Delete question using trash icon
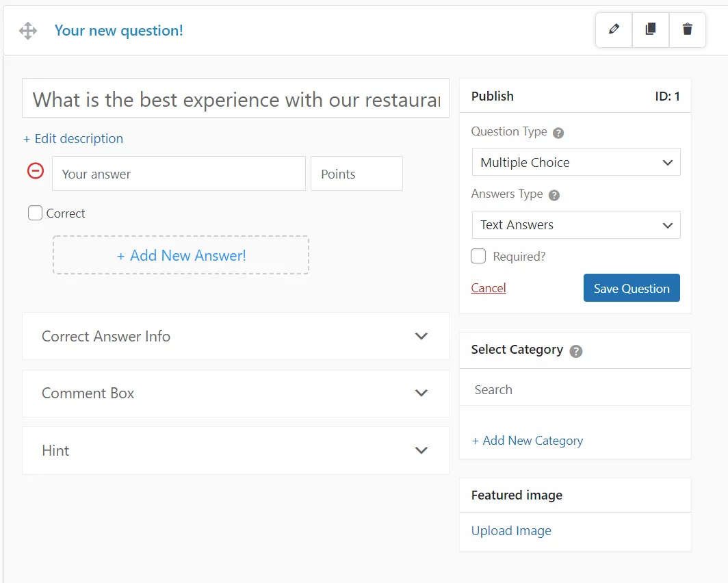Viewport: 728px width, 583px height. [687, 29]
